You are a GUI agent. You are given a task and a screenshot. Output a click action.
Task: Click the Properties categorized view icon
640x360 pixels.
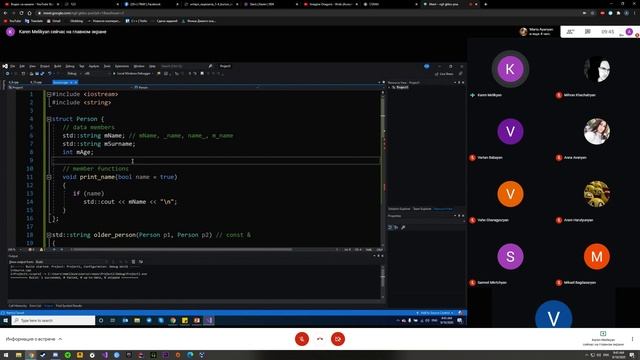click(390, 227)
